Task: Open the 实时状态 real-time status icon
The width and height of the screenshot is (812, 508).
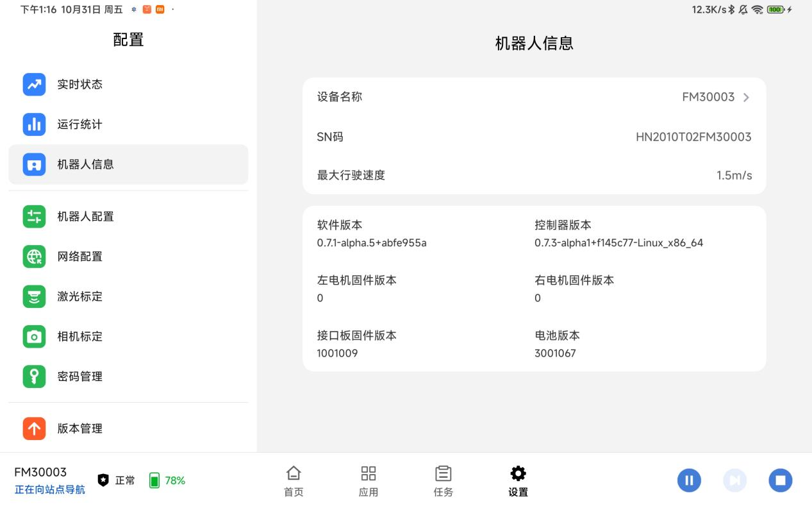Action: tap(34, 85)
